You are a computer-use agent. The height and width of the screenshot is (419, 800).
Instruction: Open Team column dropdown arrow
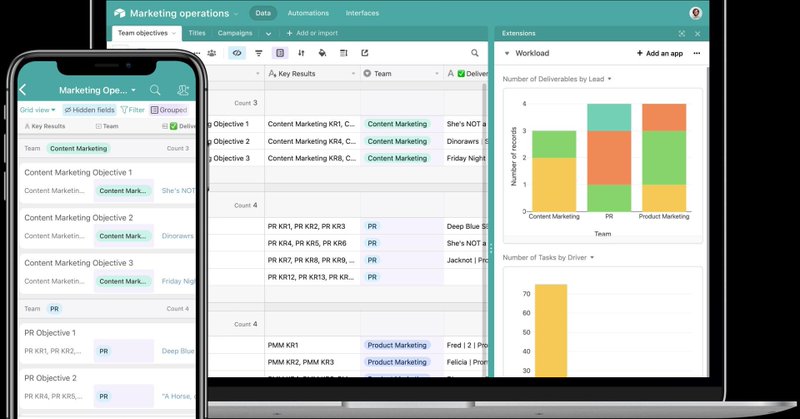(437, 74)
